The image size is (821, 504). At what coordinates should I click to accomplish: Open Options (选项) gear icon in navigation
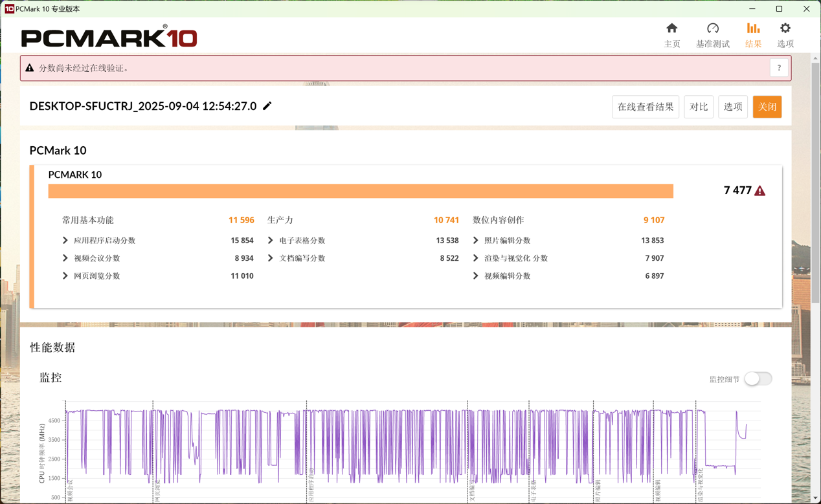(785, 28)
